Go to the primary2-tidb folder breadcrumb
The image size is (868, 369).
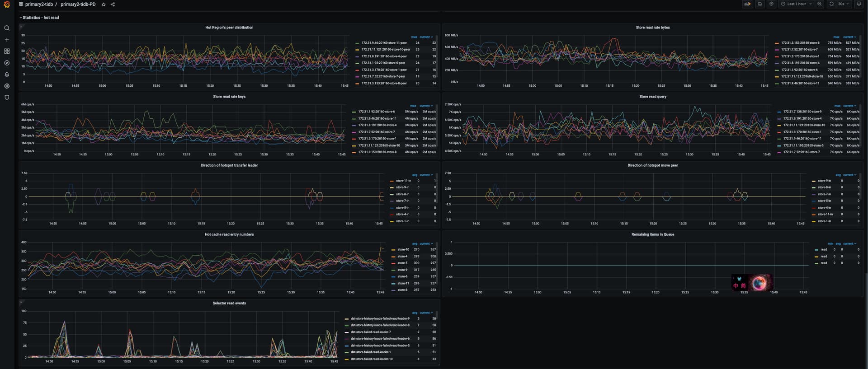[39, 5]
